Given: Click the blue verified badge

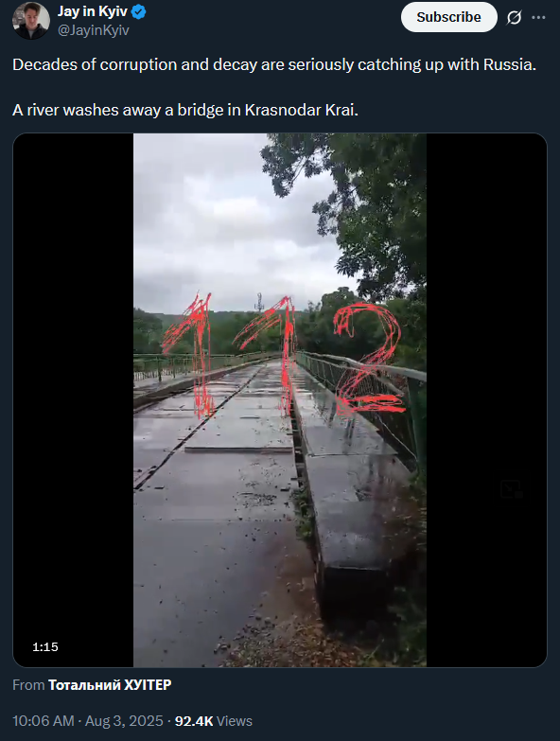Looking at the screenshot, I should click(x=138, y=11).
